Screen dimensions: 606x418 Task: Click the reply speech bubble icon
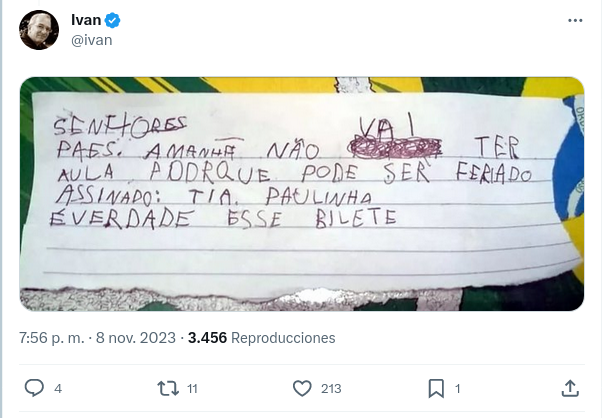[34, 388]
